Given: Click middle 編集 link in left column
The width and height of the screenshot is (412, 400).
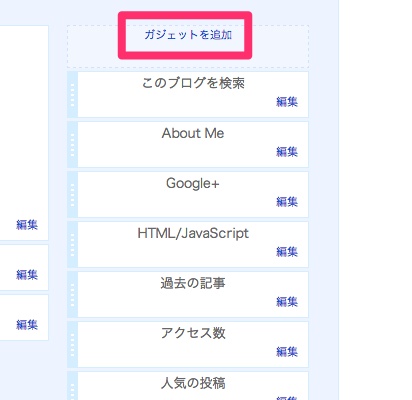Looking at the screenshot, I should point(27,275).
